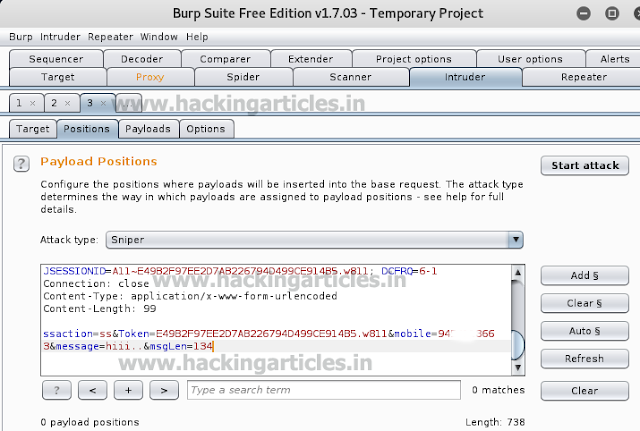Open the Attack type dropdown arrow
Viewport: 640px width, 431px height.
(516, 240)
